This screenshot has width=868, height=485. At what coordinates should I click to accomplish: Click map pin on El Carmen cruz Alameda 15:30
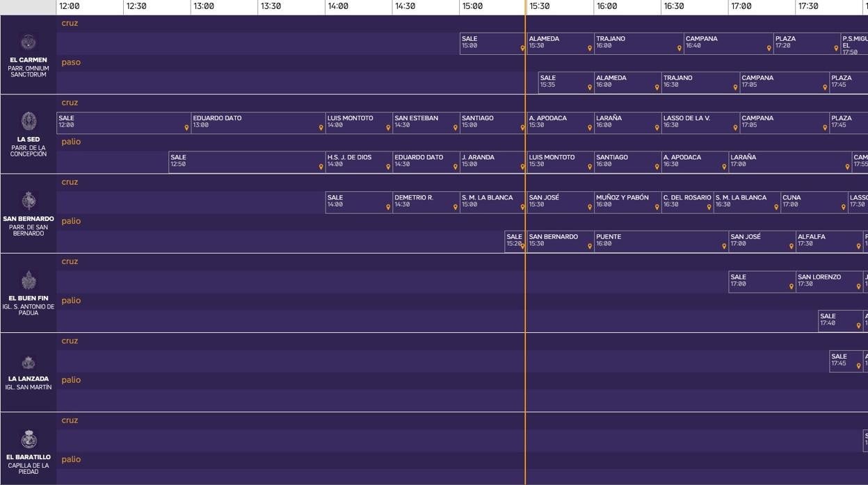click(x=590, y=49)
